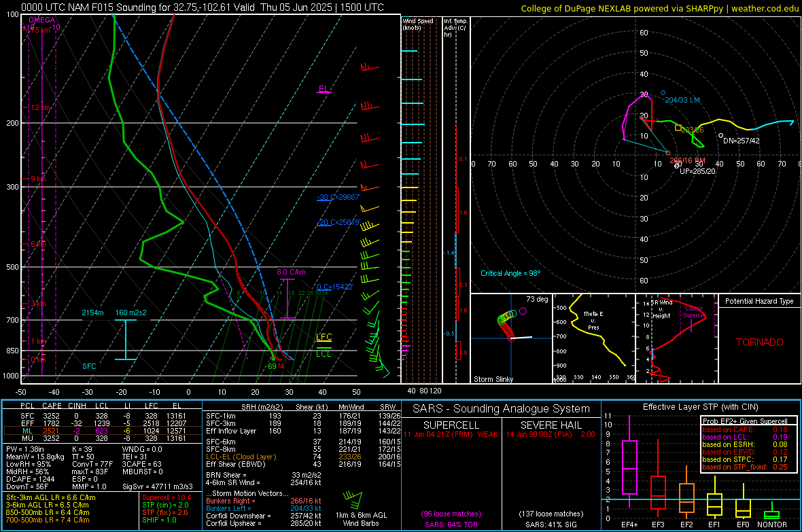
Task: Click the "SARS: 64% TOR" result
Action: pos(451,525)
